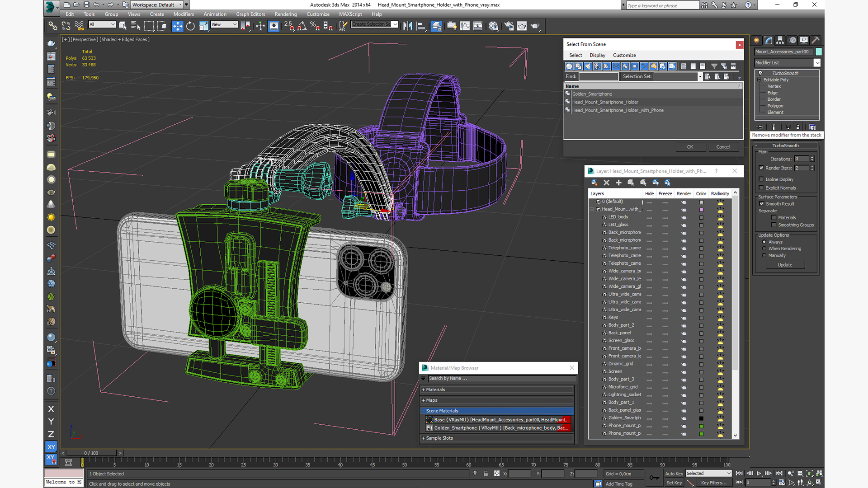Screen dimensions: 868x488
Task: Open the Create Selection Set dropdown
Action: pos(375,24)
